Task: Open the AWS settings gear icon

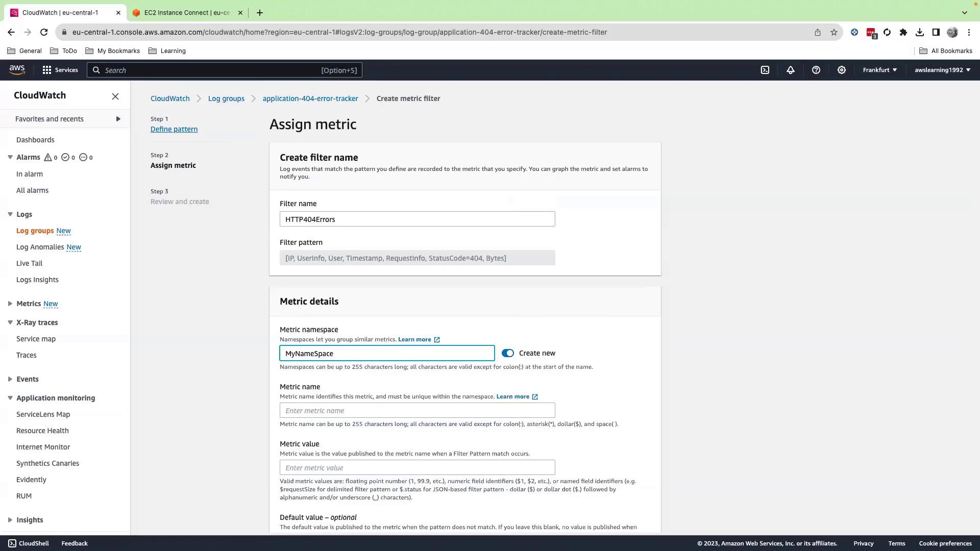Action: pyautogui.click(x=841, y=70)
